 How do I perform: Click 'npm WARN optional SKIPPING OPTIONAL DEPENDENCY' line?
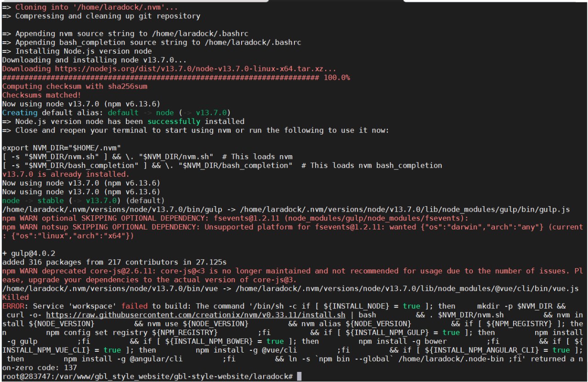235,218
